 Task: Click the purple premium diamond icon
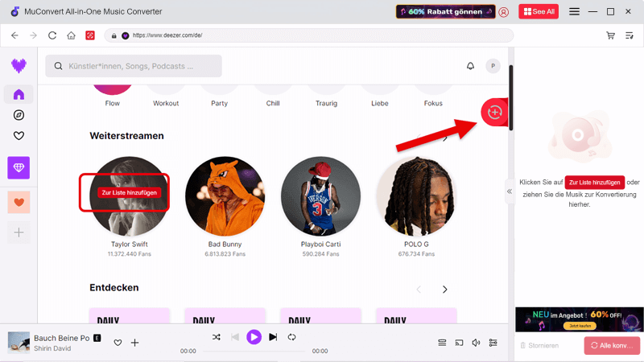(x=19, y=167)
